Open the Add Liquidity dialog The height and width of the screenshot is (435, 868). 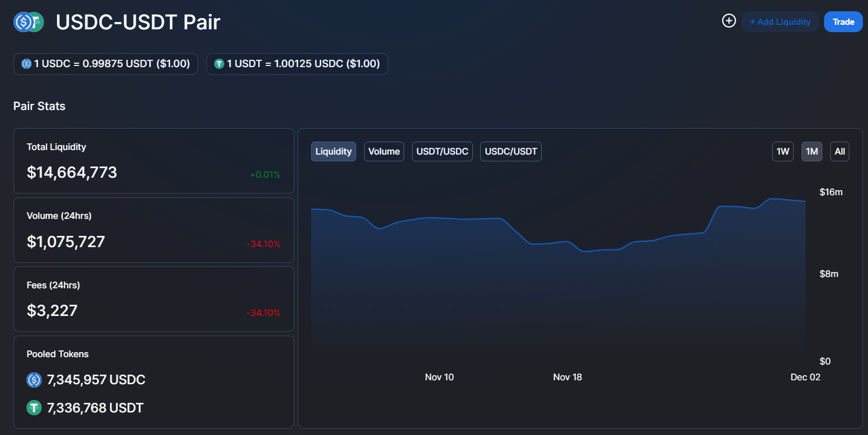click(x=780, y=21)
